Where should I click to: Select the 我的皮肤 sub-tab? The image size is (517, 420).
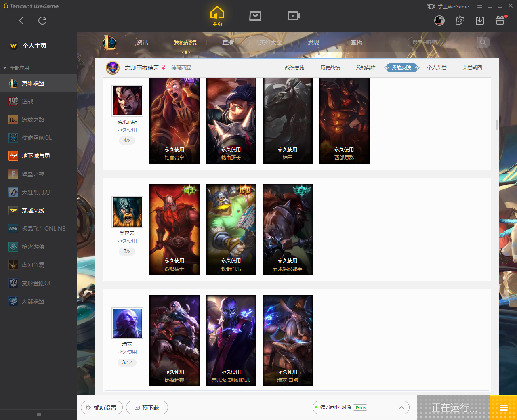(x=401, y=68)
